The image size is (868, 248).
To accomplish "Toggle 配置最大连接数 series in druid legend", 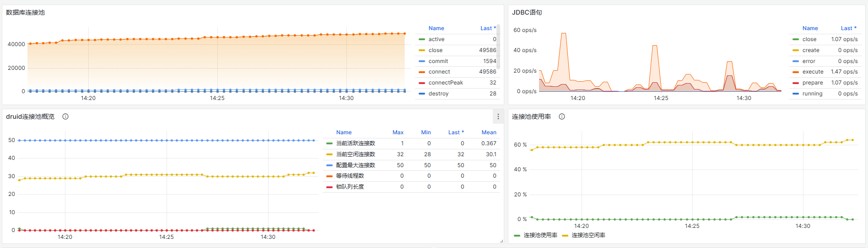I will 356,165.
